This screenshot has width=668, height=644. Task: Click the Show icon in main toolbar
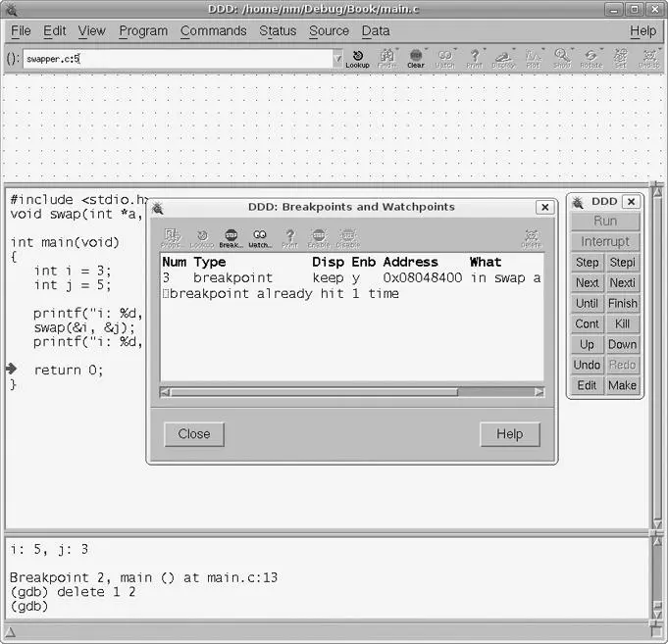coord(562,58)
